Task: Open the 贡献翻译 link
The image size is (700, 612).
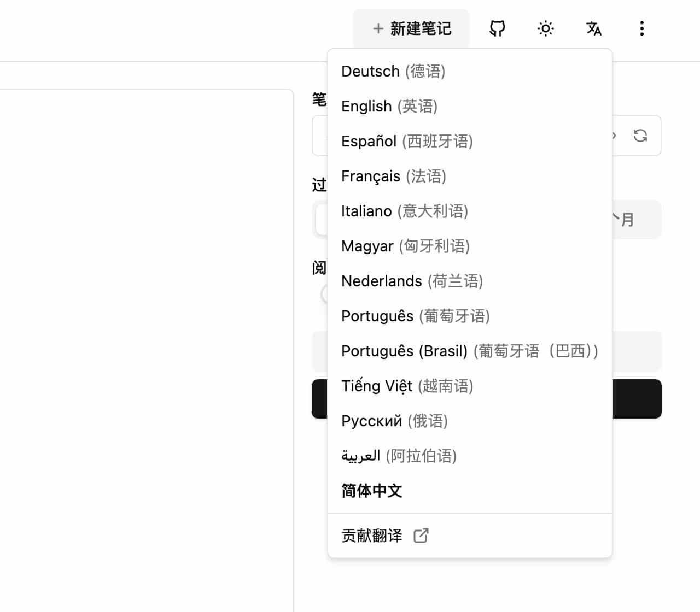Action: coord(470,535)
